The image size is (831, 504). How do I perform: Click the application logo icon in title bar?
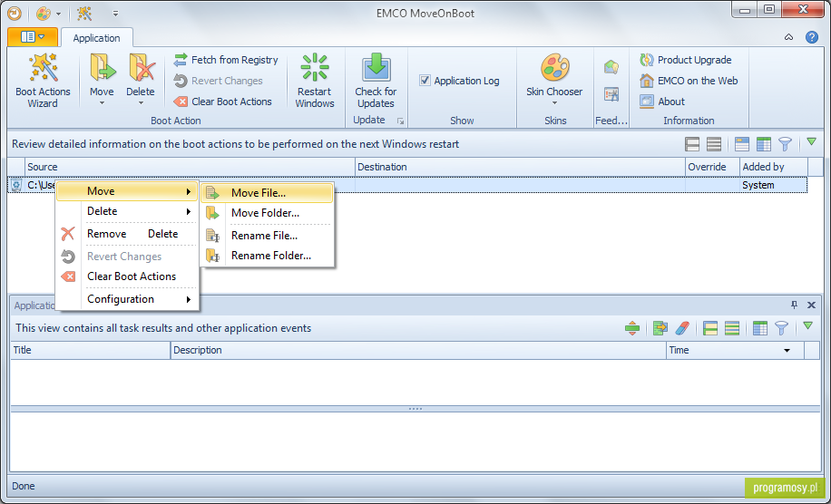15,14
